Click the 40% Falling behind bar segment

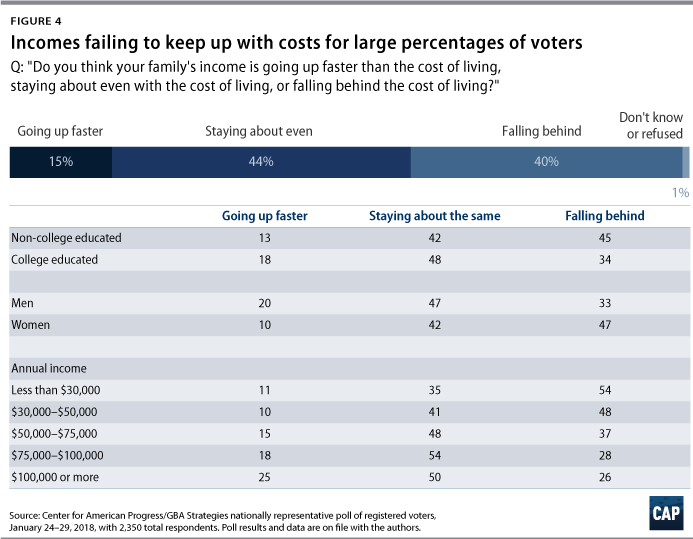coord(547,162)
